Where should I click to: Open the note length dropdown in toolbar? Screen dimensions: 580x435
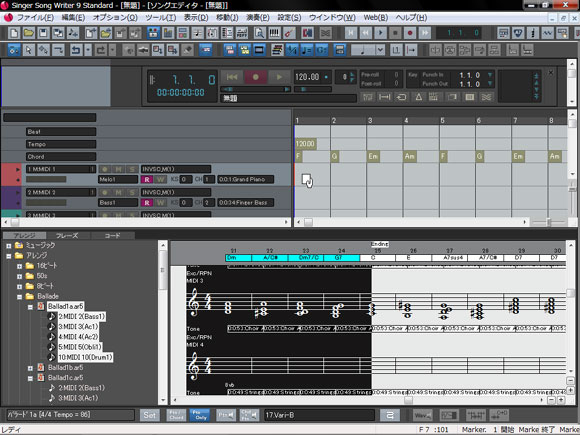click(380, 50)
